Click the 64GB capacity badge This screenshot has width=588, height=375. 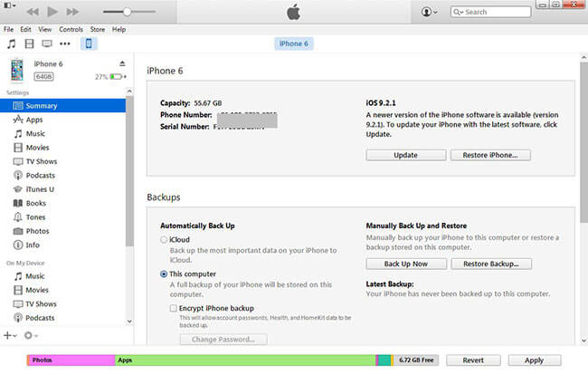point(44,77)
